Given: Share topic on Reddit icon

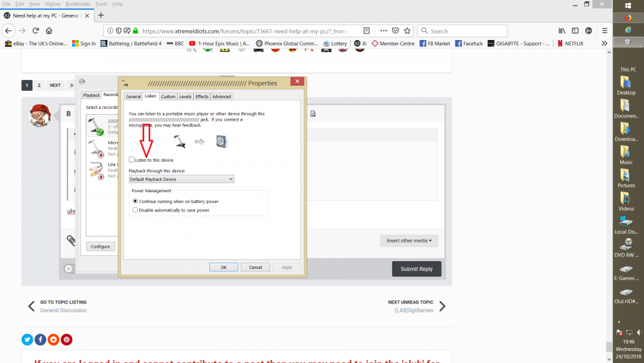Looking at the screenshot, I should pyautogui.click(x=53, y=340).
